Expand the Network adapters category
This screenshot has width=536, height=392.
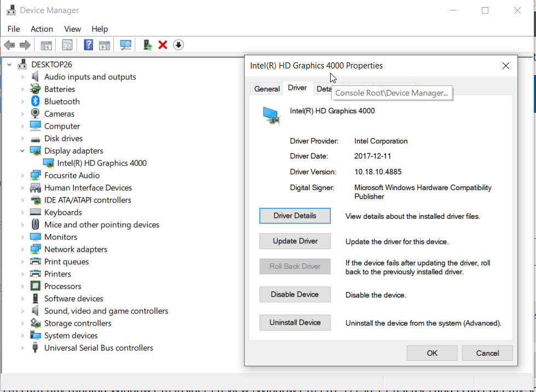(x=22, y=249)
